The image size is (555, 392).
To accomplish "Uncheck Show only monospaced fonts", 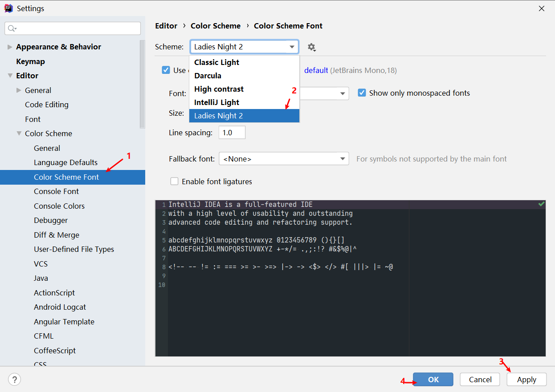I will [x=362, y=93].
